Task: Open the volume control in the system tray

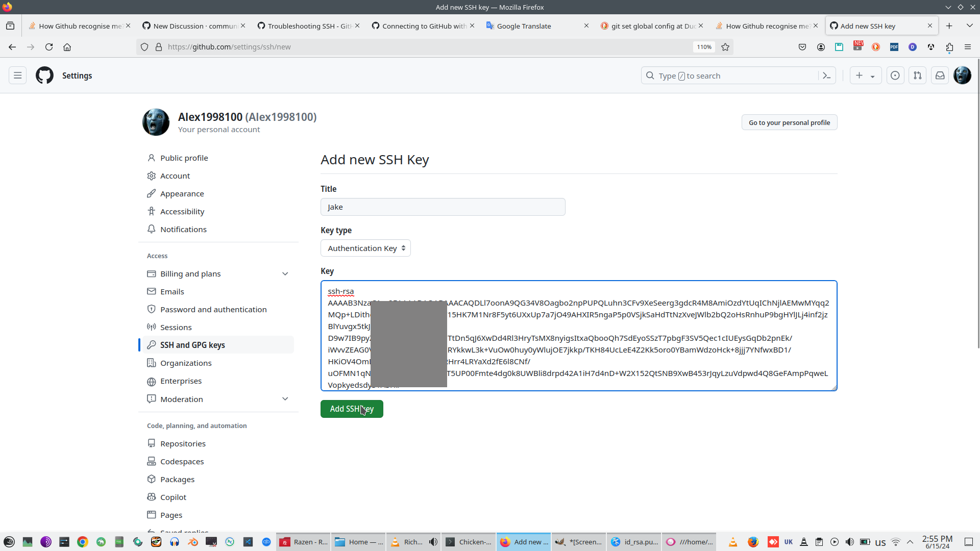Action: [850, 542]
